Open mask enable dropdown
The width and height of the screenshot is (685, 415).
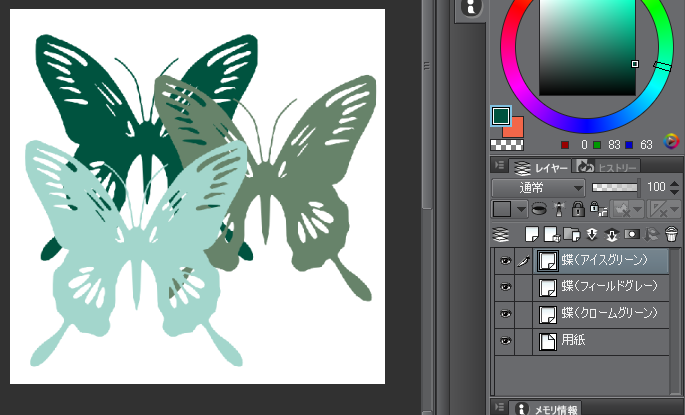[x=627, y=209]
